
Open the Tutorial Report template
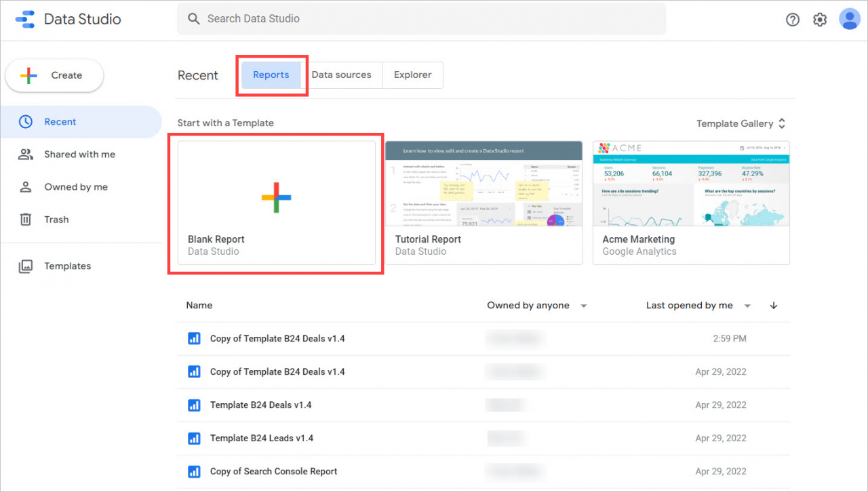point(484,203)
